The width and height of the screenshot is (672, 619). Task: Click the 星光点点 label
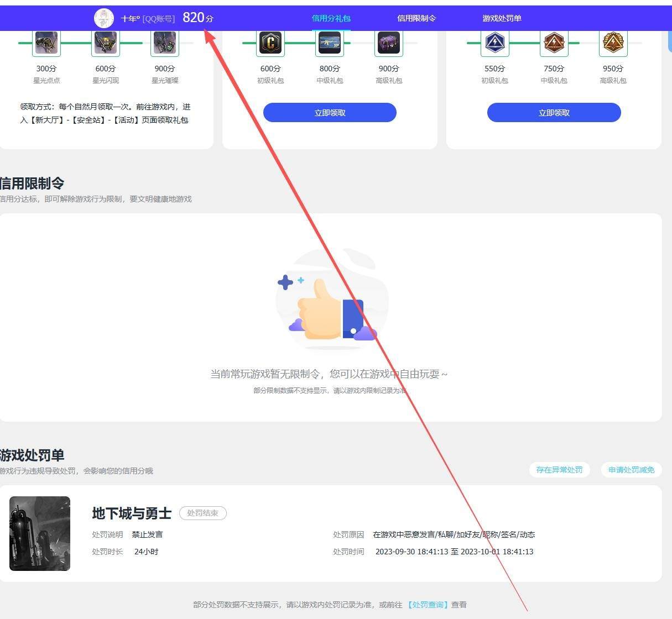[46, 81]
